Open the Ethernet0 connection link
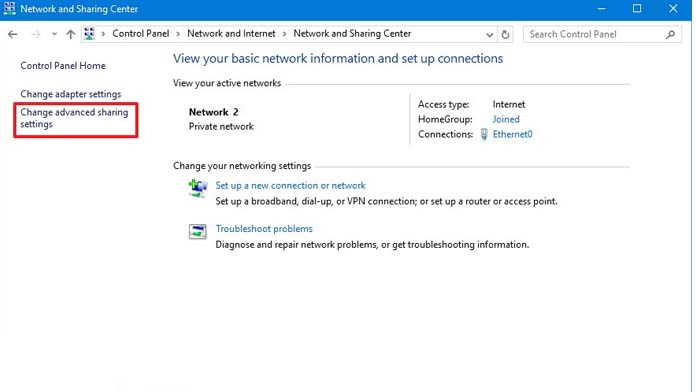The width and height of the screenshot is (696, 392). tap(513, 134)
